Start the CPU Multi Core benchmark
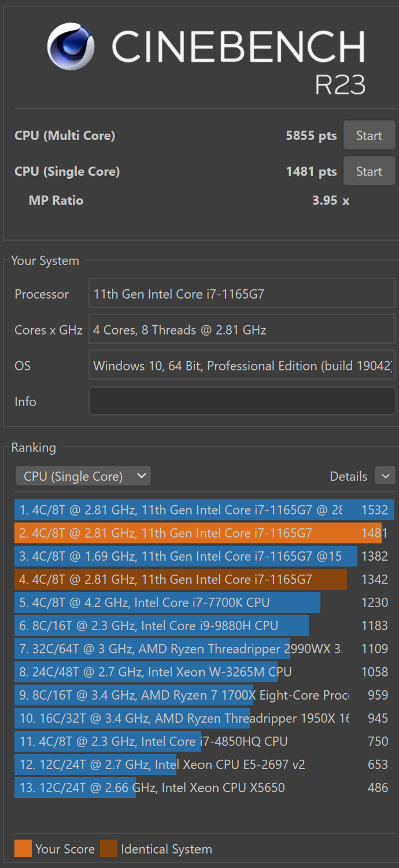 (x=369, y=135)
